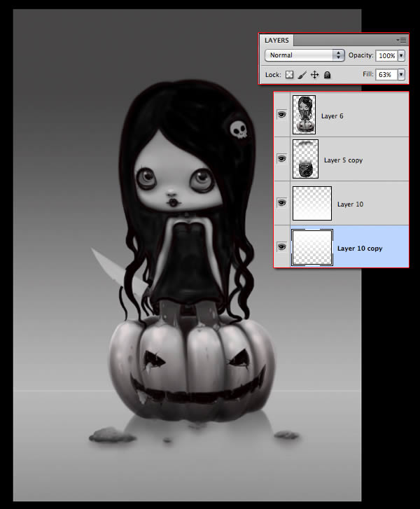The height and width of the screenshot is (509, 420).
Task: Toggle lock image pixels brush icon
Action: click(x=302, y=75)
